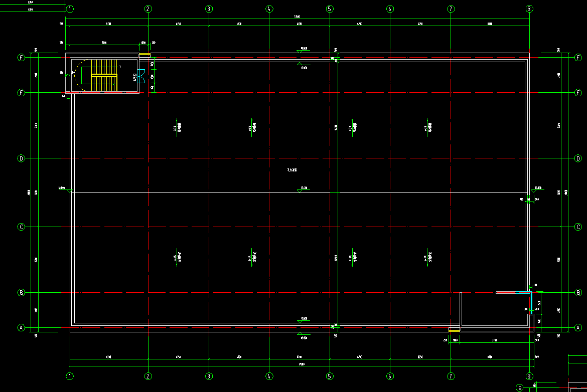The height and width of the screenshot is (392, 587).
Task: Select axis bubble A on right side
Action: (578, 328)
